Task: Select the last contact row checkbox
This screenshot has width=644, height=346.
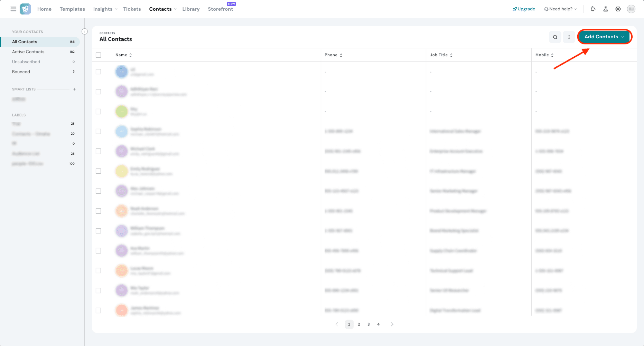Action: (x=99, y=310)
